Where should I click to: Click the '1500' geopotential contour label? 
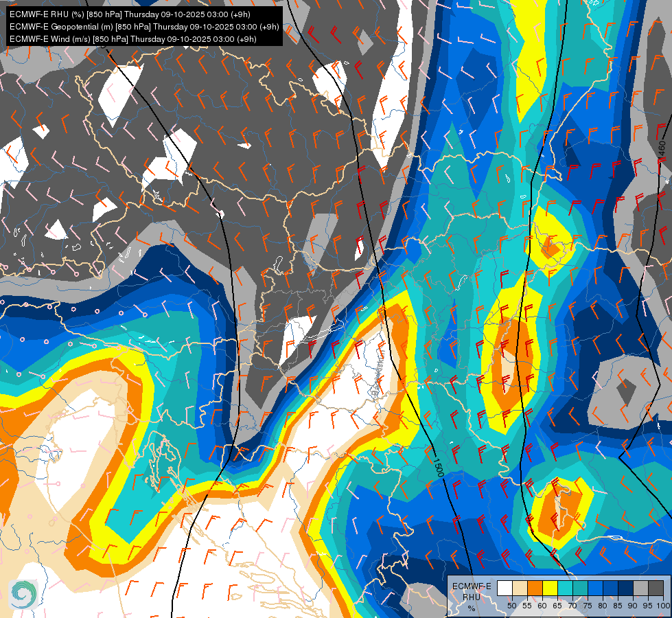(438, 468)
